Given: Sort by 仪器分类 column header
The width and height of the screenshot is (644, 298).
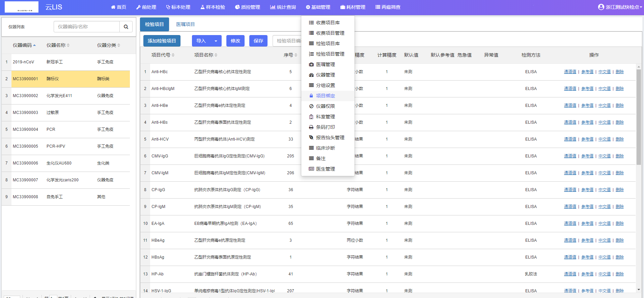Looking at the screenshot, I should tap(109, 45).
